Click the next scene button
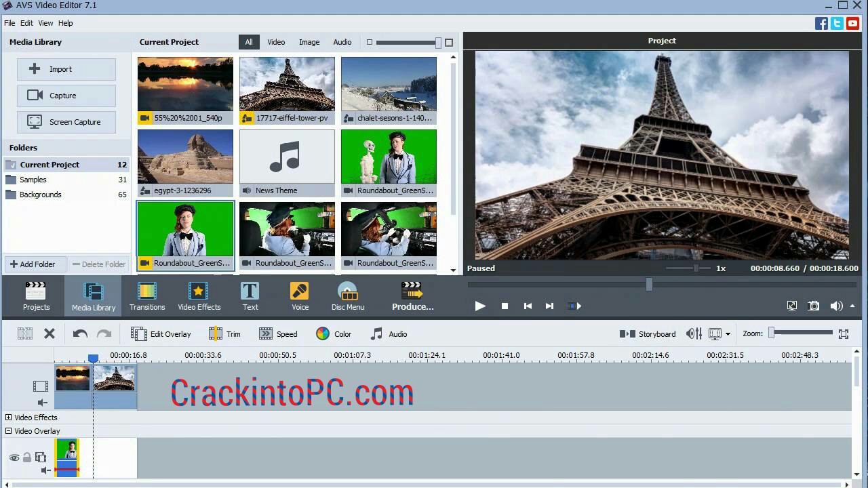 (574, 306)
